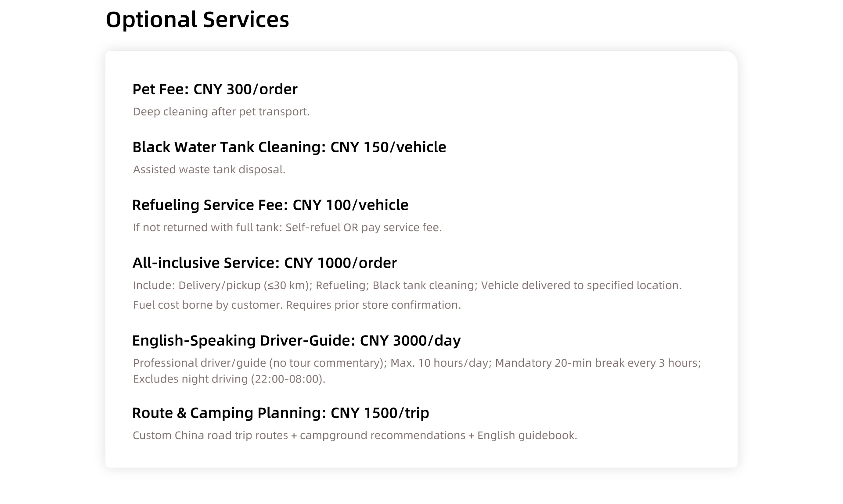Select English-Speaking Driver-Guide CNY 3000/day title
Screen dimensions: 843x504
point(296,340)
